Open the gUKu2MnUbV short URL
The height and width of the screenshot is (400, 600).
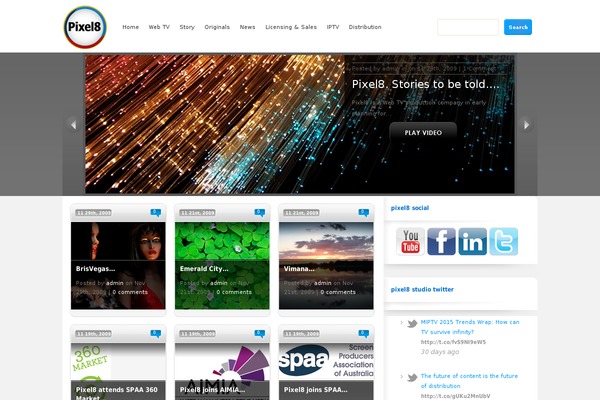(455, 396)
